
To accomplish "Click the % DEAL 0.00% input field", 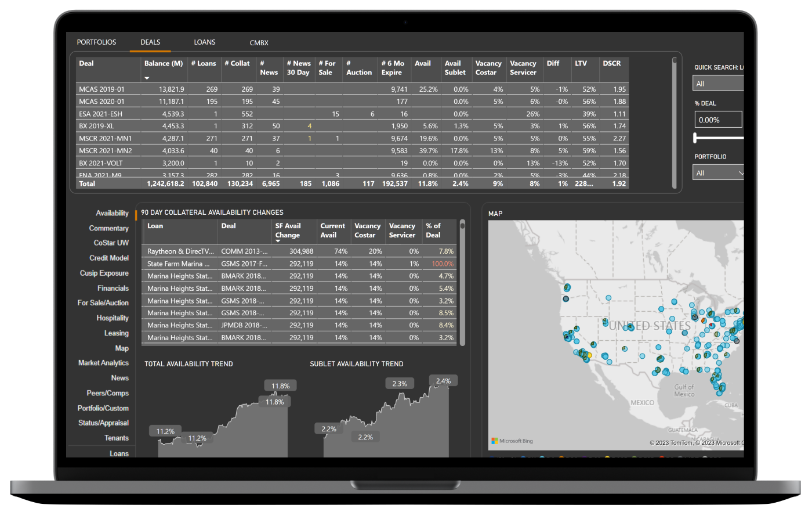I will coord(718,120).
